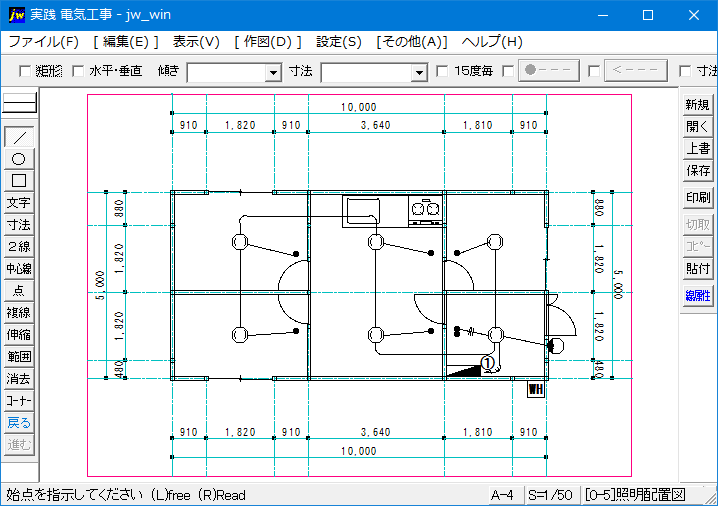Activate the 文字 text tool

click(x=19, y=203)
